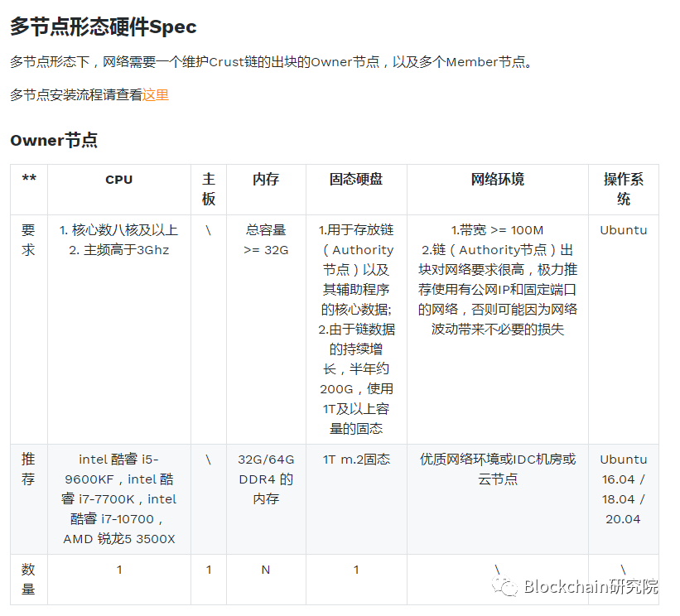The width and height of the screenshot is (680, 616).
Task: Select the 操作系统 column header
Action: point(624,190)
